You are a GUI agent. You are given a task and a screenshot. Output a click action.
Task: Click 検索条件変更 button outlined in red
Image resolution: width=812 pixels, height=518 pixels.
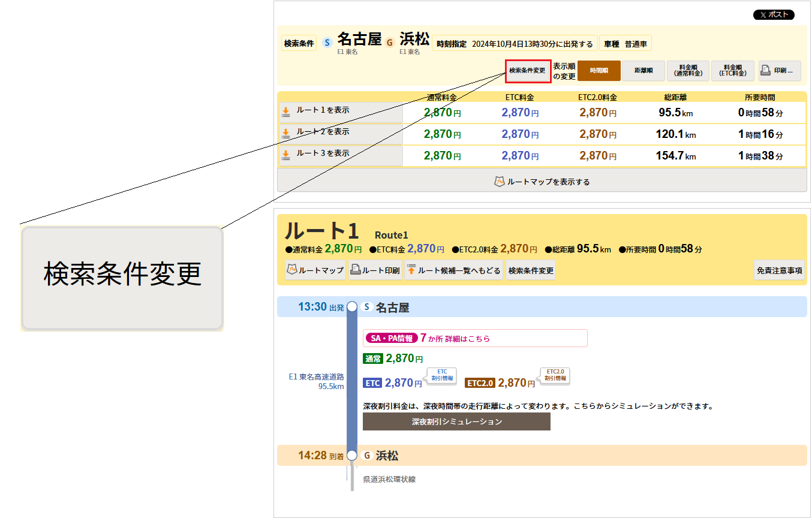tap(528, 71)
